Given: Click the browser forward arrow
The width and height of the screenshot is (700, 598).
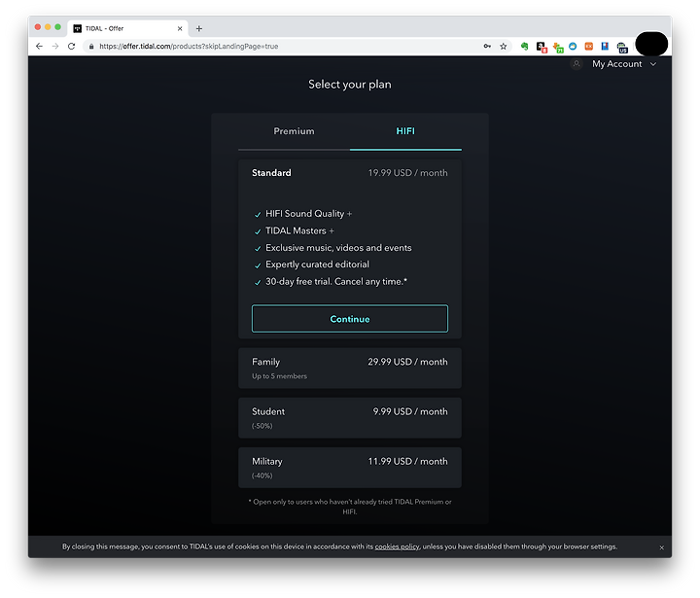Looking at the screenshot, I should [54, 46].
